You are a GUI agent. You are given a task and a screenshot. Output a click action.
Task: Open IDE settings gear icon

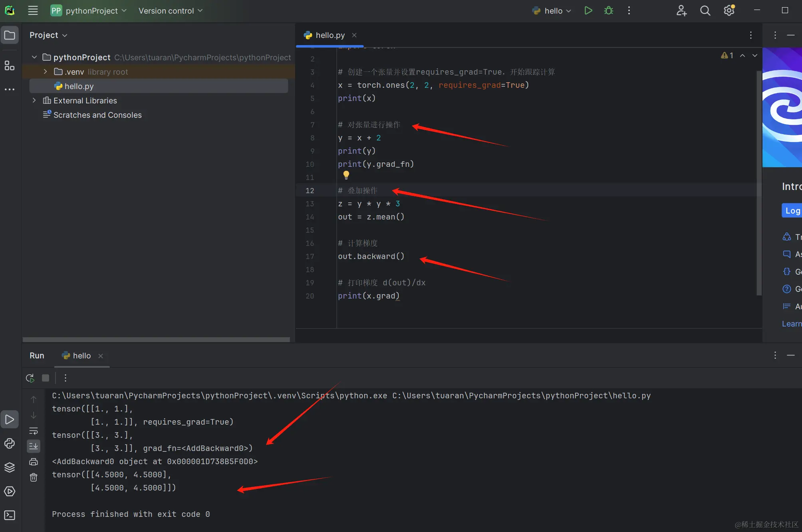[x=729, y=11]
